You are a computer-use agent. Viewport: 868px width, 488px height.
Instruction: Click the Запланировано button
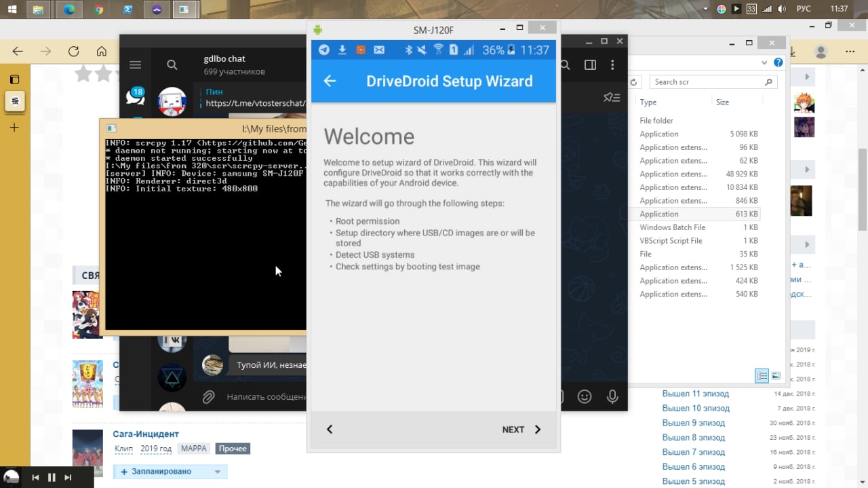click(x=162, y=472)
